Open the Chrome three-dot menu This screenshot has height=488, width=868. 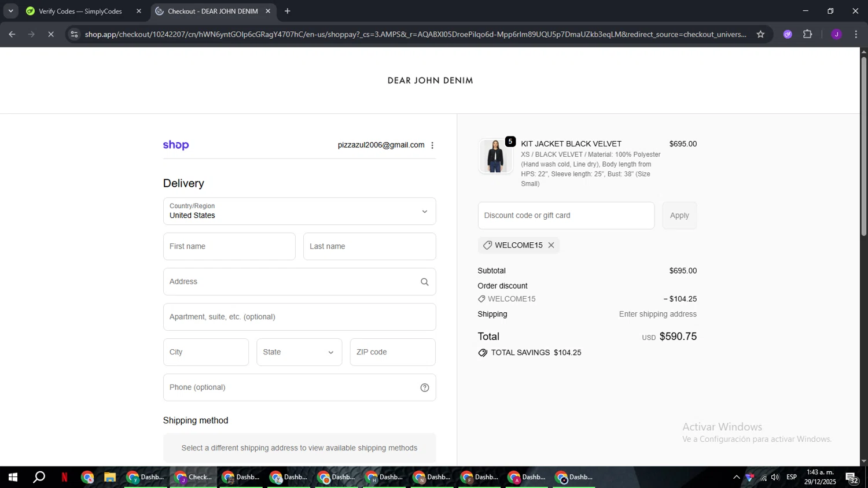coord(856,35)
